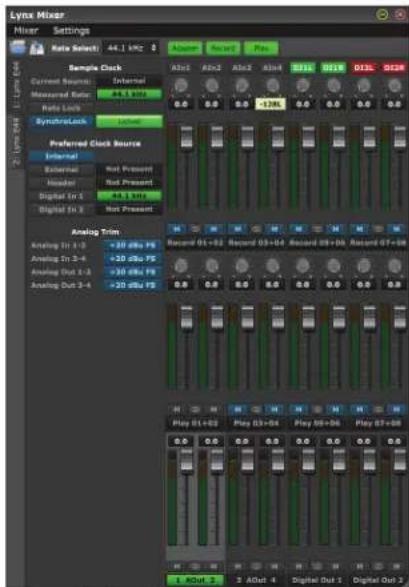Click the left output fader handle of 1 AOut 2
409x587 pixels.
[x=187, y=460]
